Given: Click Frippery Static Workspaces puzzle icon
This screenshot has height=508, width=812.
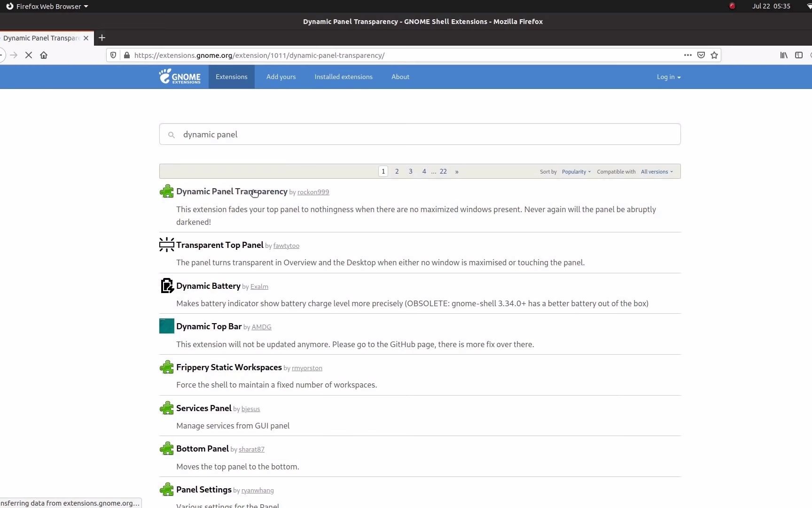Looking at the screenshot, I should pyautogui.click(x=167, y=367).
